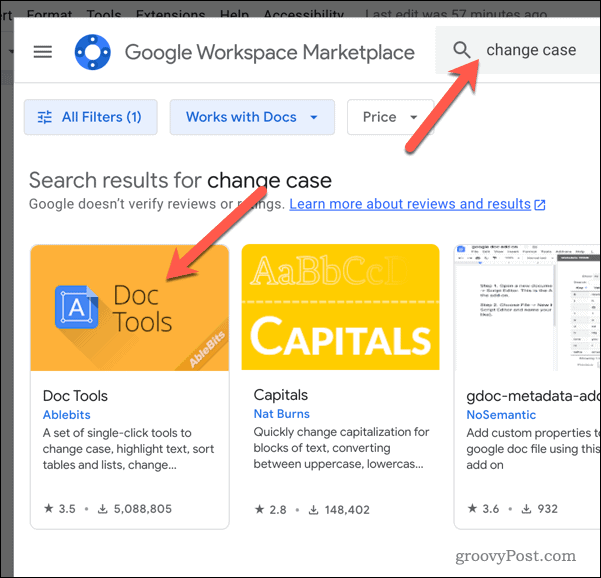Open the Help menu in Docs
Image resolution: width=601 pixels, height=578 pixels.
coord(234,15)
